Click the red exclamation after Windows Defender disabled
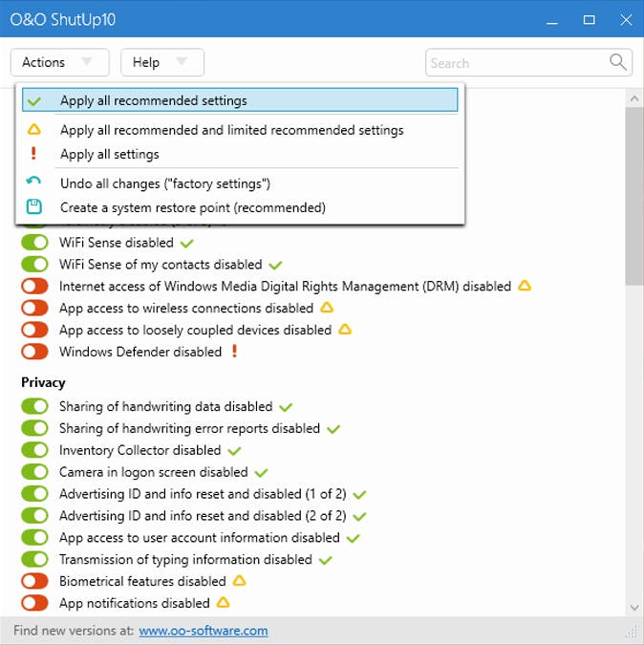The height and width of the screenshot is (645, 644). (234, 351)
